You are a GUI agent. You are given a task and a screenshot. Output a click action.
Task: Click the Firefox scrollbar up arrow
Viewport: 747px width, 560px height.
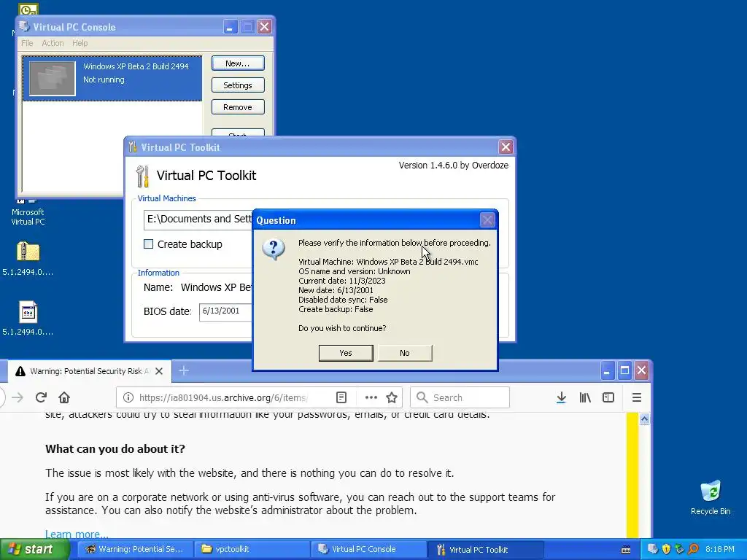pyautogui.click(x=645, y=419)
